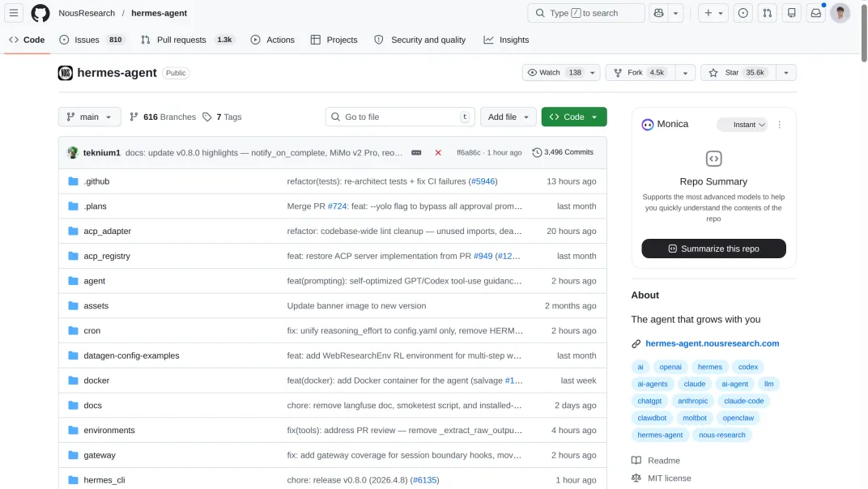
Task: Open the Issues tab
Action: 92,40
